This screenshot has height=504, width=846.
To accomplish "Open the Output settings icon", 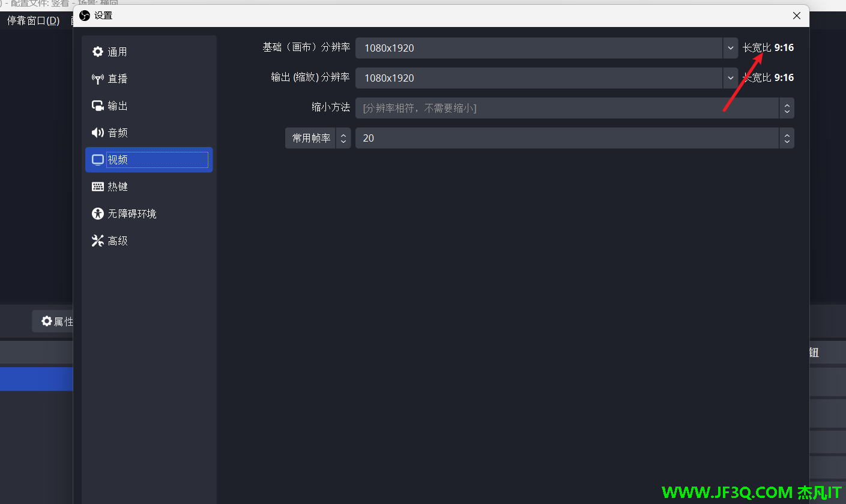I will pos(98,106).
